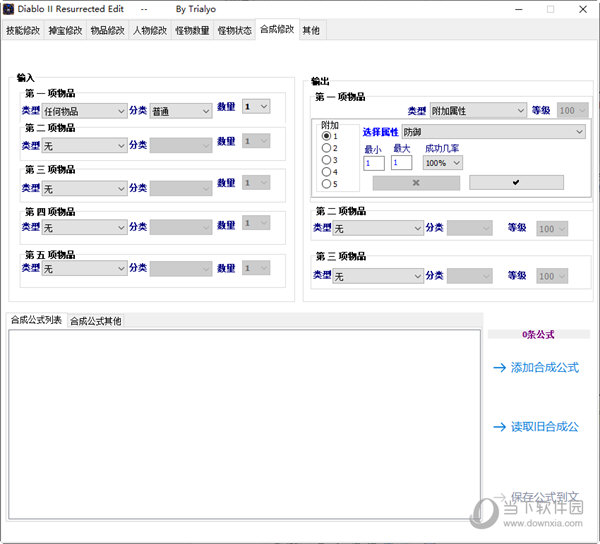Click the 0条公式 count label
Screen dimensions: 600x544
point(538,334)
